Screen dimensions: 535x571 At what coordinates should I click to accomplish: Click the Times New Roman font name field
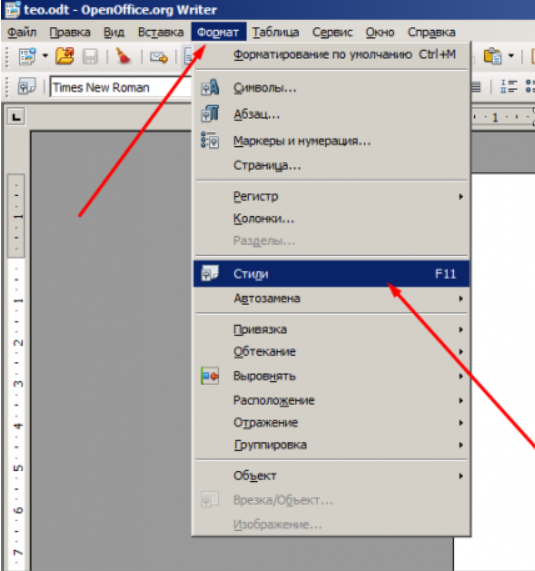pyautogui.click(x=120, y=87)
